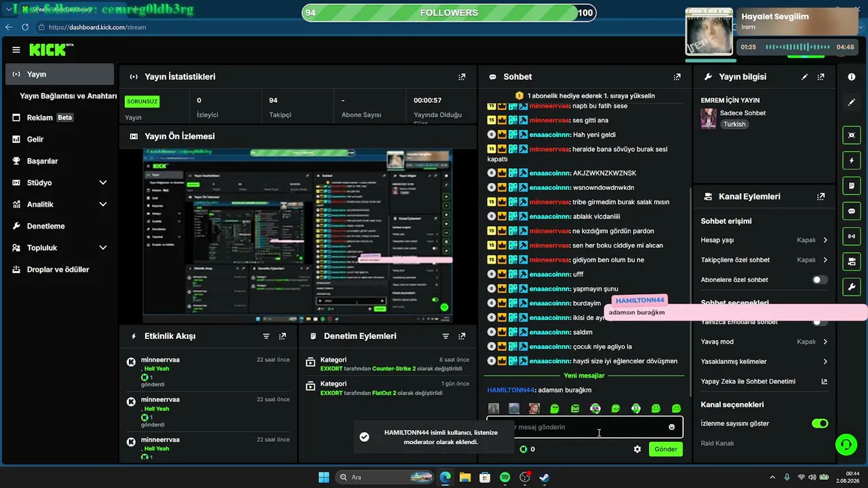Image resolution: width=868 pixels, height=488 pixels.
Task: Click the Sadece Sohbet category thumbnail
Action: click(709, 119)
